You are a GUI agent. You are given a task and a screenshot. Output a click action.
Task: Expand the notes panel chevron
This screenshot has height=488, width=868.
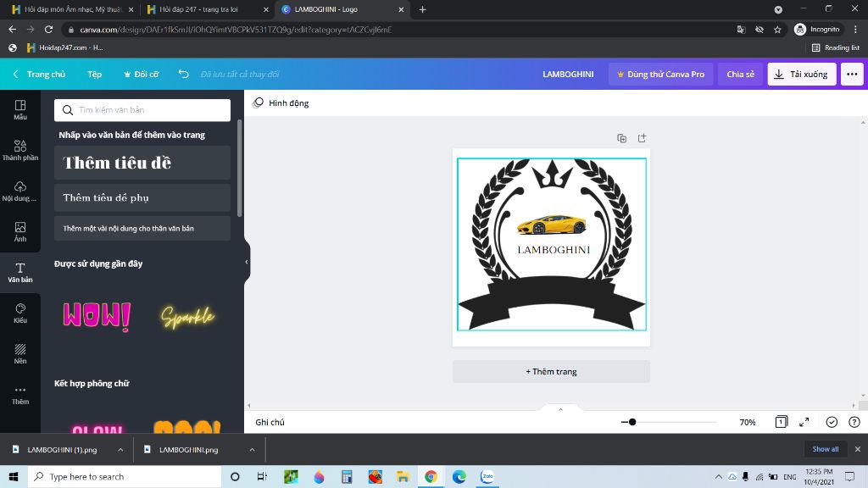pyautogui.click(x=560, y=409)
